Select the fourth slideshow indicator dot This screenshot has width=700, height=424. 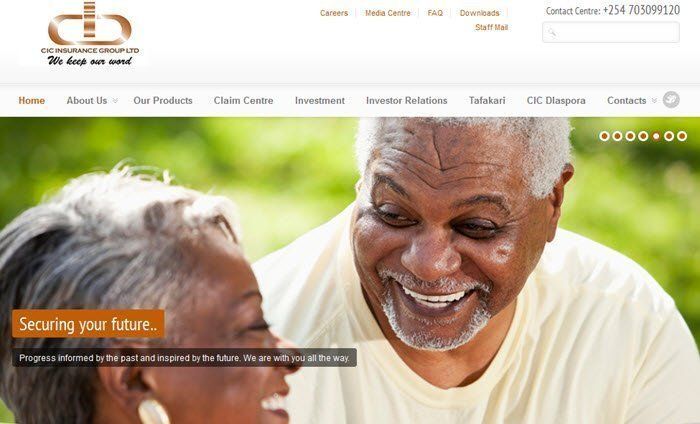pos(643,136)
